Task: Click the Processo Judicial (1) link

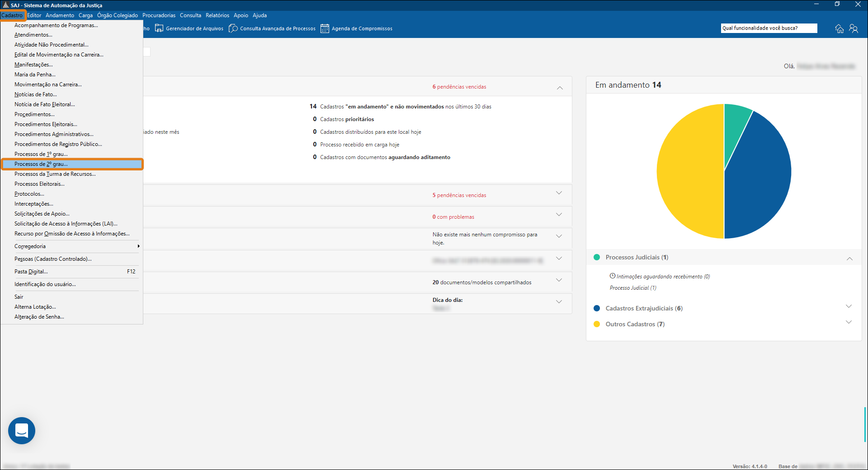Action: (x=633, y=288)
